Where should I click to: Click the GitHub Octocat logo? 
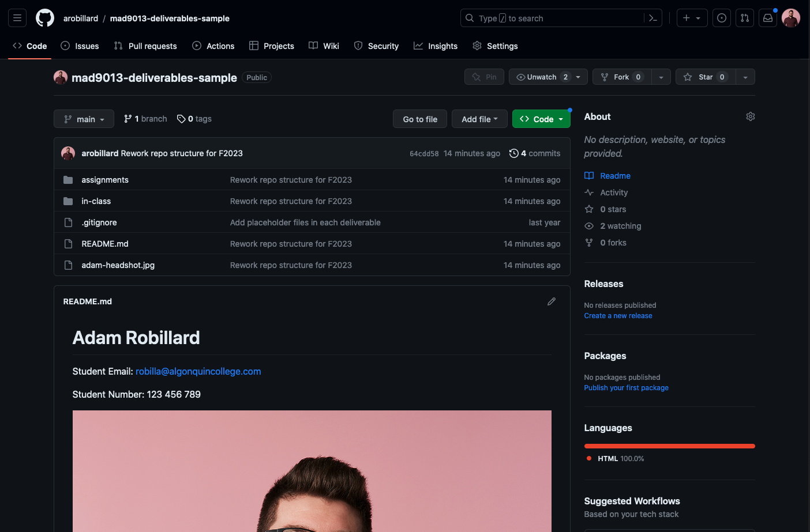point(45,18)
